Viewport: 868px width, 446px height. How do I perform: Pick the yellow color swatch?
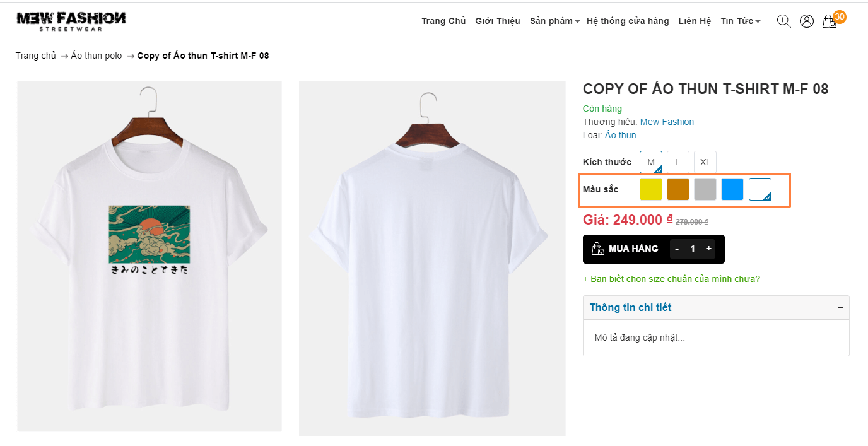coord(651,189)
